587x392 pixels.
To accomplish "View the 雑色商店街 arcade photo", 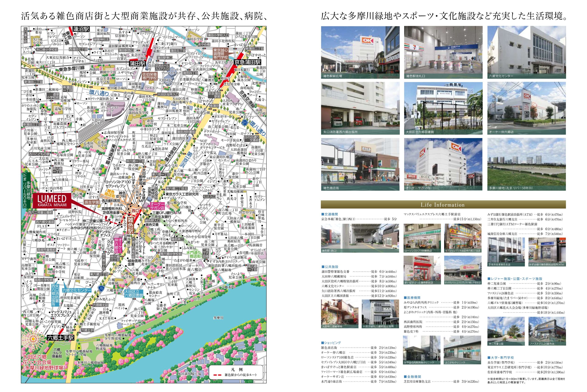I will pyautogui.click(x=360, y=164).
